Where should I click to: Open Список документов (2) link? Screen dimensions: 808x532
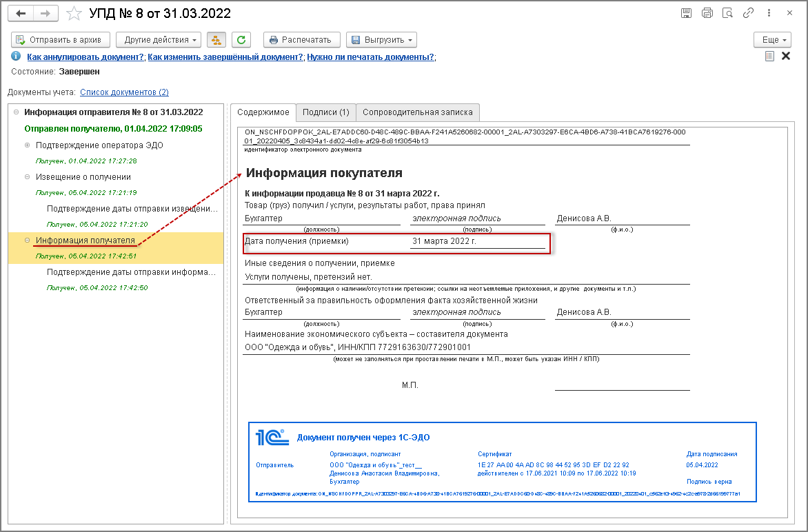124,92
